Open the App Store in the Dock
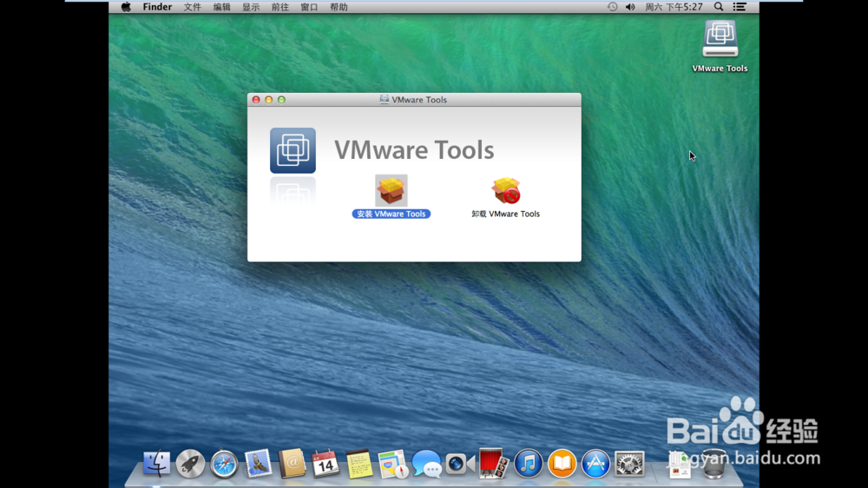 (595, 463)
